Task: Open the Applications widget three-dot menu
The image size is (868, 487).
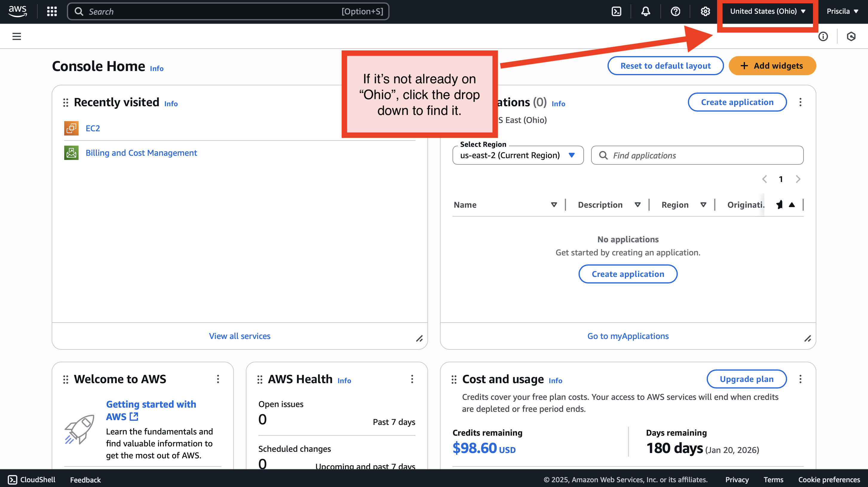Action: point(800,102)
